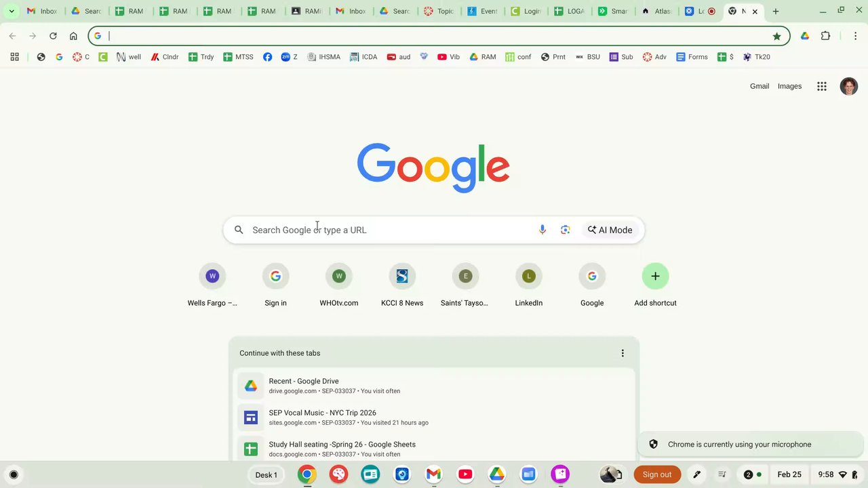Image resolution: width=868 pixels, height=488 pixels.
Task: Click the Images link
Action: point(789,86)
